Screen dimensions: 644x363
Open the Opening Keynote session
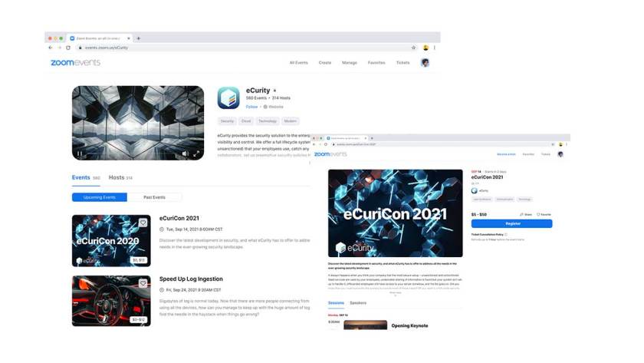(409, 325)
